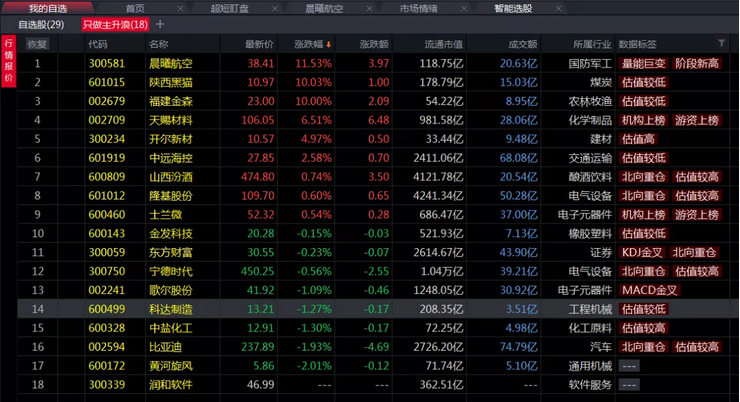Click the 涨跌幅 sort arrow indicator
740x402 pixels.
pos(328,44)
